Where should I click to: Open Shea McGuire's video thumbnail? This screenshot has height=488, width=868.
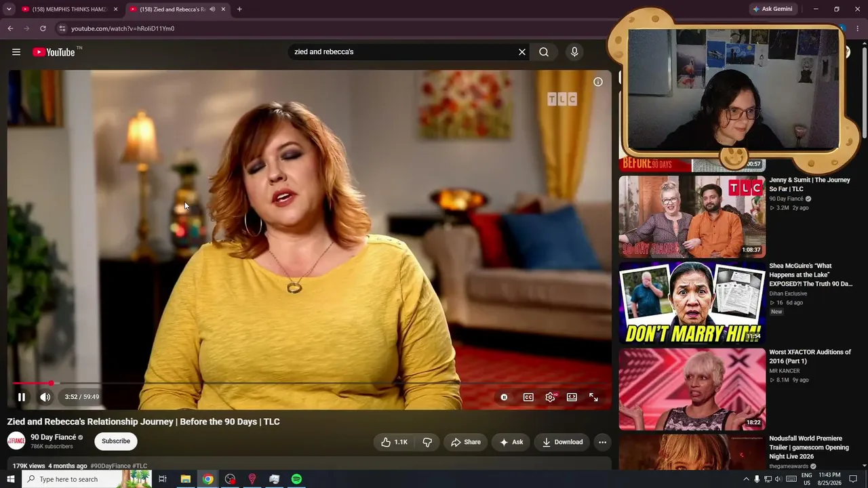coord(692,303)
